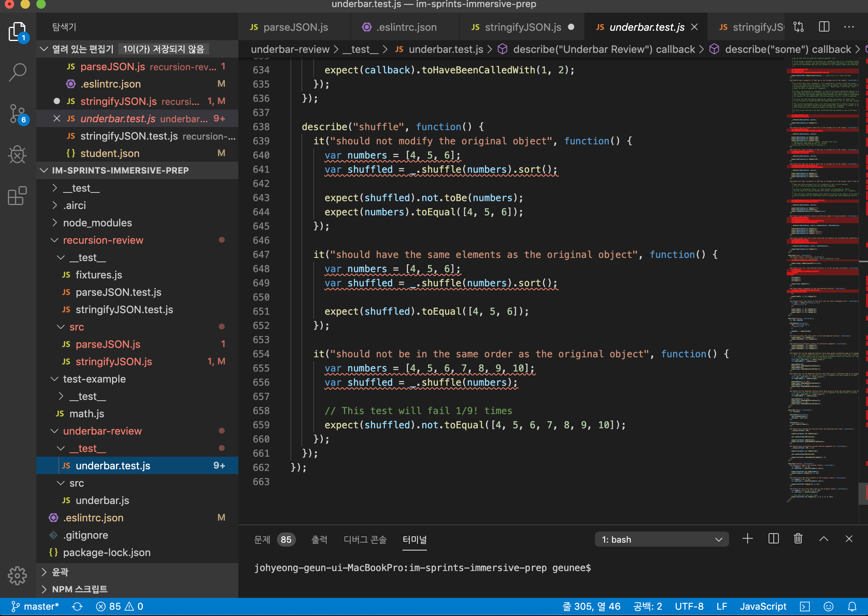Image resolution: width=868 pixels, height=616 pixels.
Task: Toggle notifications bell in status bar
Action: [852, 607]
